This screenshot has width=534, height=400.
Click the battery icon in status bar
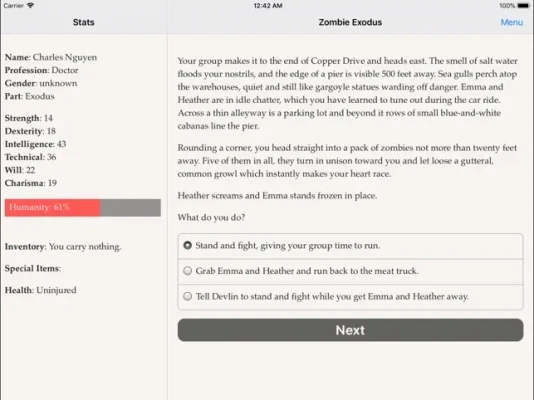523,5
